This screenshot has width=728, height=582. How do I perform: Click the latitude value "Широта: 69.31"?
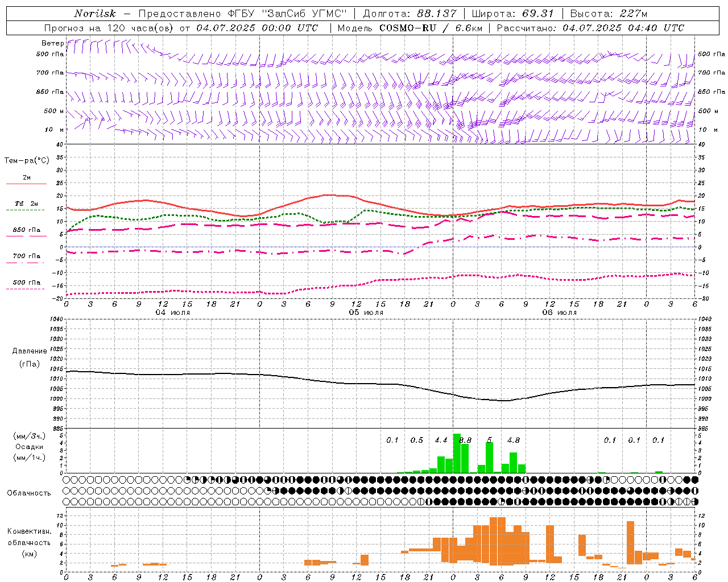point(512,14)
